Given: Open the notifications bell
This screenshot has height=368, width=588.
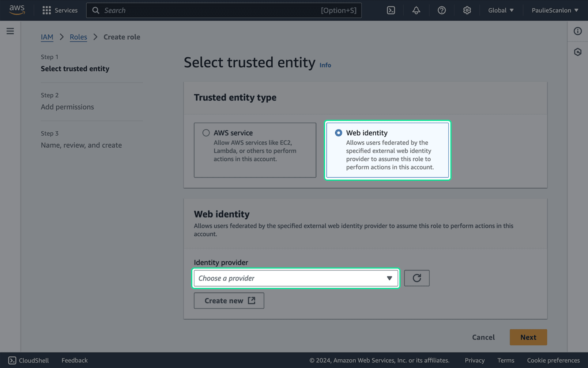Looking at the screenshot, I should pyautogui.click(x=416, y=10).
